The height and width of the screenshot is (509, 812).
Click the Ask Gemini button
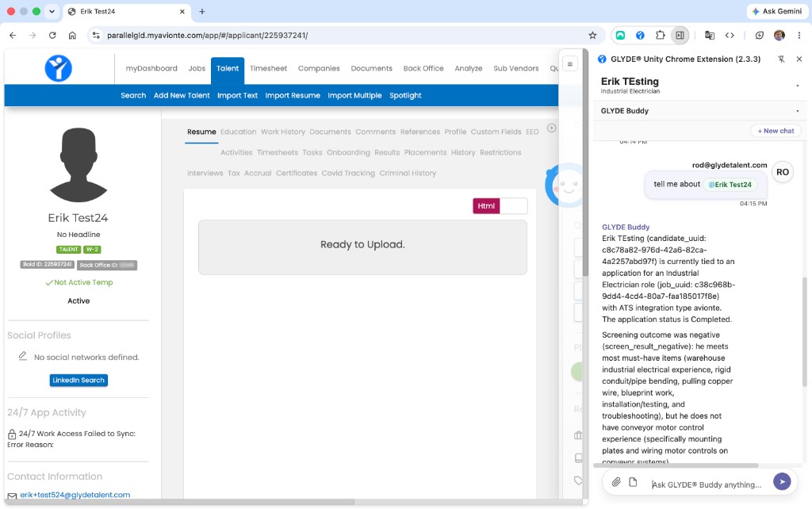coord(777,11)
